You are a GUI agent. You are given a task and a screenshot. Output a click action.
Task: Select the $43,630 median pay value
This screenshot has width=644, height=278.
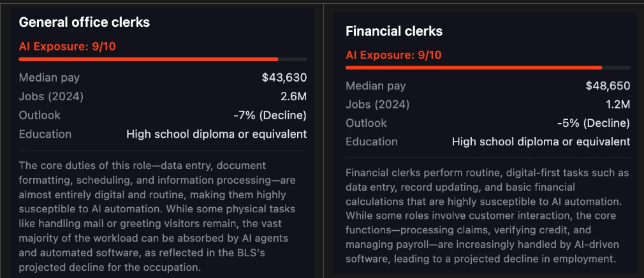284,78
